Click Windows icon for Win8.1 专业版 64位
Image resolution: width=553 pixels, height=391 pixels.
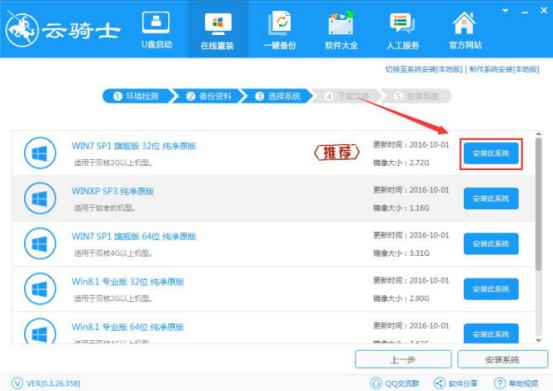[40, 331]
